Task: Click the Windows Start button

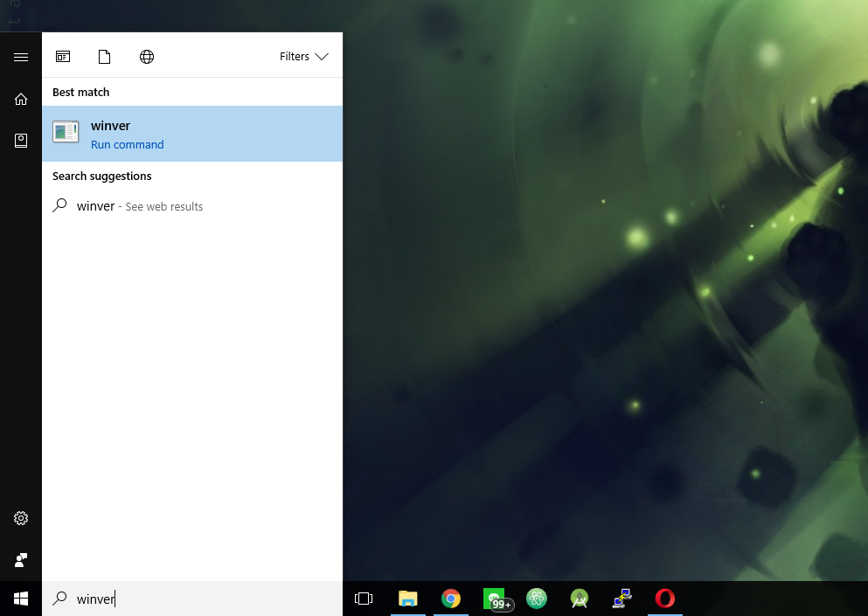Action: tap(20, 599)
